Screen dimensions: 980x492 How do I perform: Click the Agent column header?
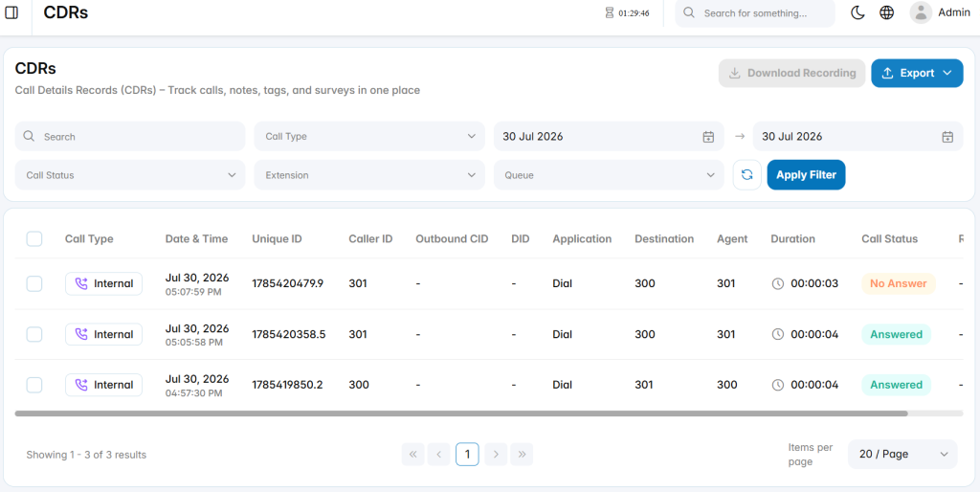[732, 238]
